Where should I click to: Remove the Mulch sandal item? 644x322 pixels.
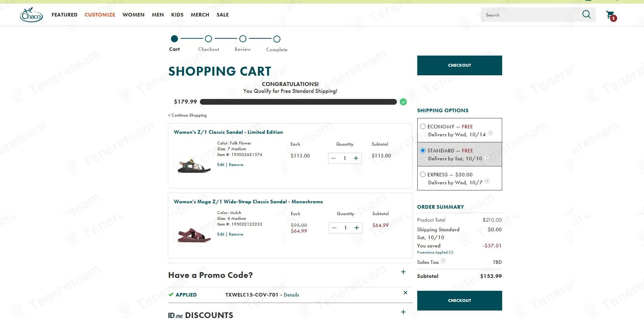[236, 234]
